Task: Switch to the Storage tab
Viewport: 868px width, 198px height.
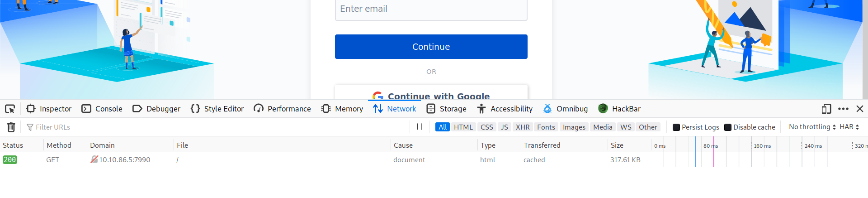Action: (x=447, y=109)
